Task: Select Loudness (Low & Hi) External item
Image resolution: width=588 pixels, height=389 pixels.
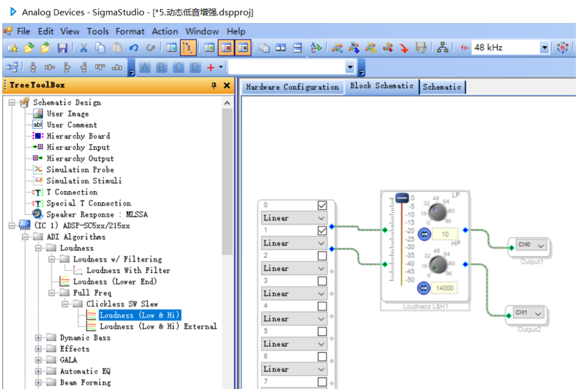Action: pyautogui.click(x=158, y=326)
